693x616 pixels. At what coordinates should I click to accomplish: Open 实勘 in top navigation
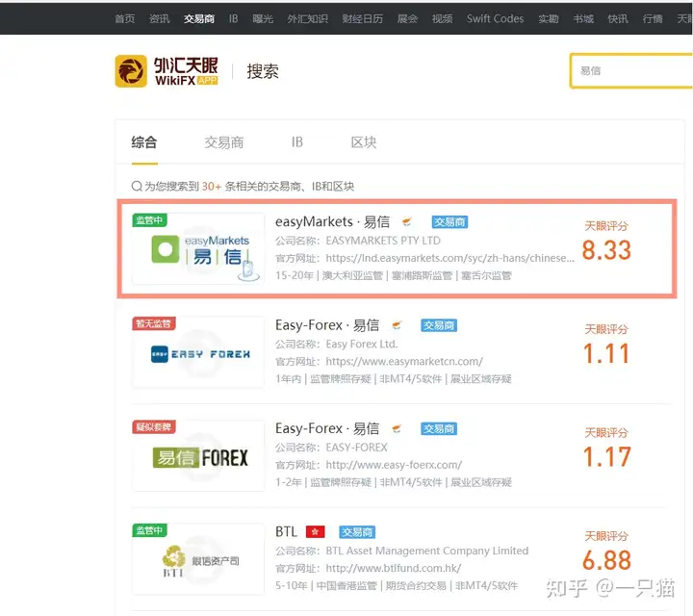[x=549, y=18]
